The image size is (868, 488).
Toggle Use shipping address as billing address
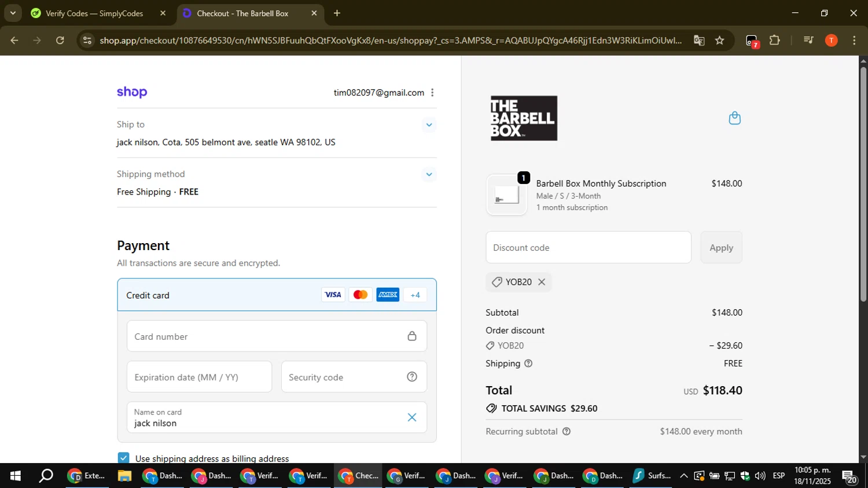click(x=123, y=458)
